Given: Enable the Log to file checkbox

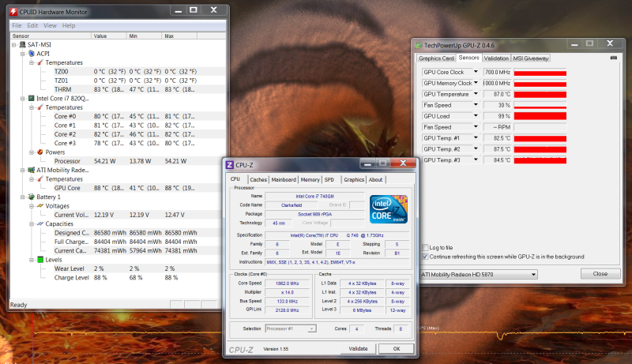Looking at the screenshot, I should pos(426,248).
